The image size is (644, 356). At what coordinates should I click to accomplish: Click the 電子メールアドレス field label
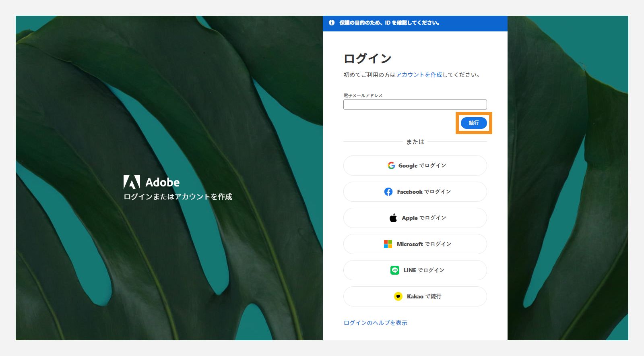[363, 95]
